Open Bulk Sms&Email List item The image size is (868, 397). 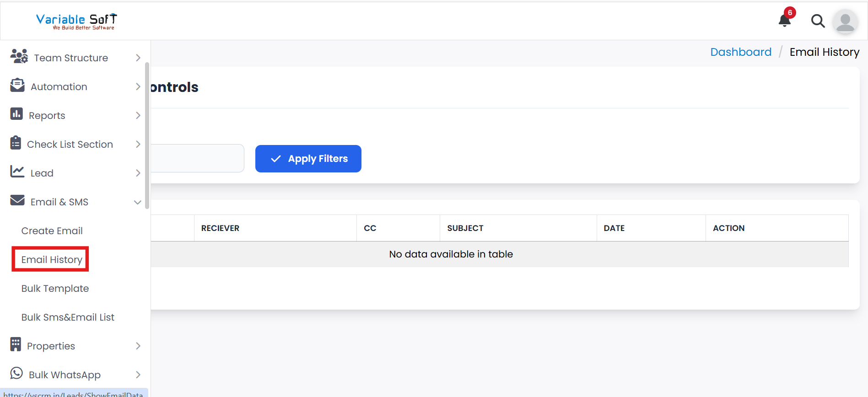click(x=68, y=317)
